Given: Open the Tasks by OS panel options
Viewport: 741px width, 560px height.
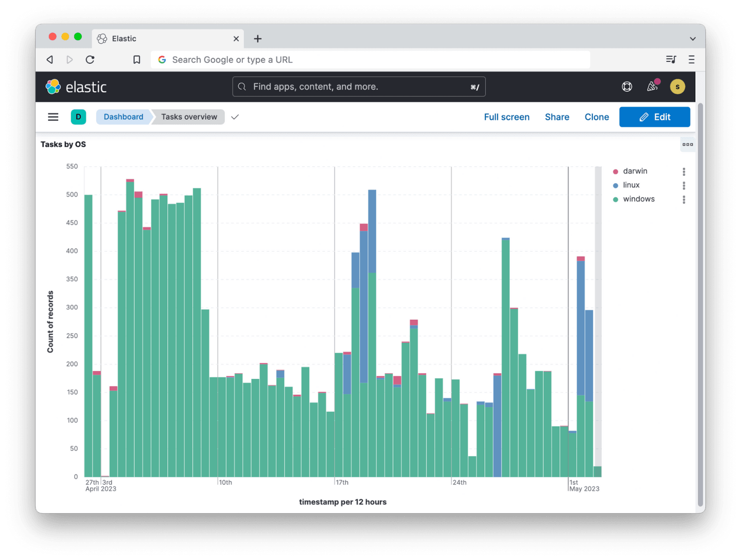Looking at the screenshot, I should point(687,145).
